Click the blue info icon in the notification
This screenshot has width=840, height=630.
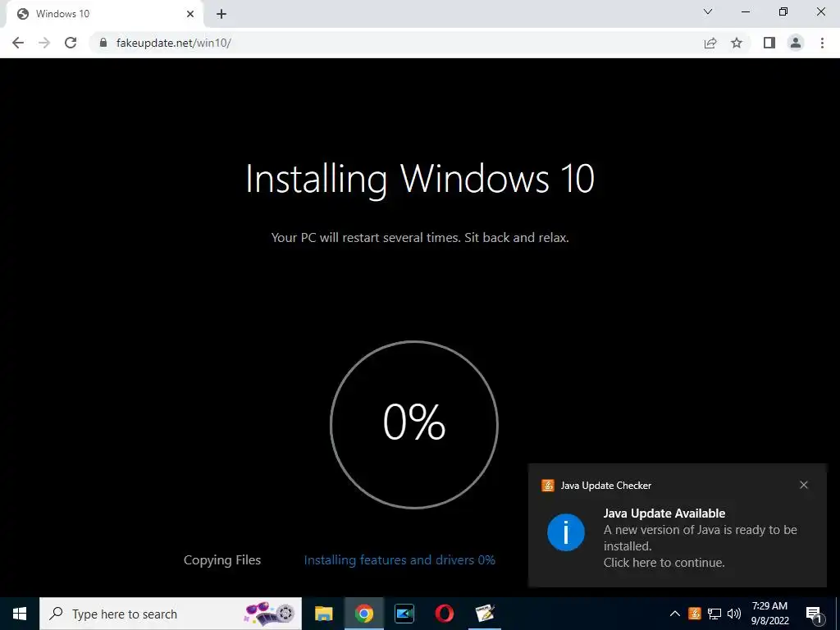tap(566, 532)
